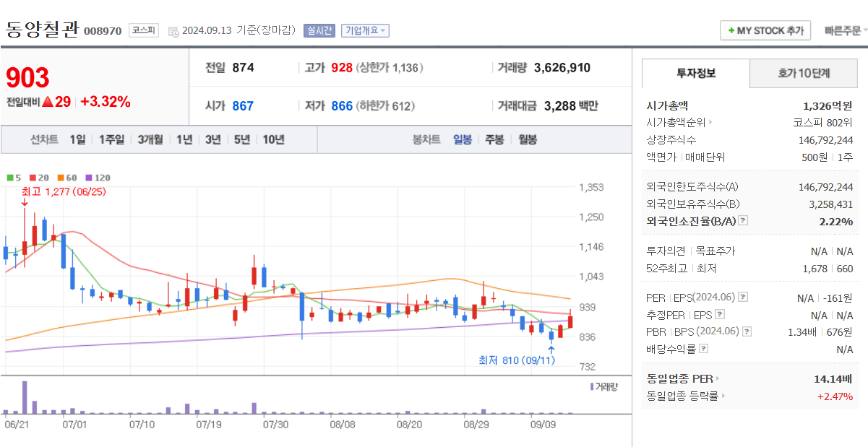The width and height of the screenshot is (868, 447).
Task: Expand the 시가총액순위 arrow
Action: tap(710, 123)
